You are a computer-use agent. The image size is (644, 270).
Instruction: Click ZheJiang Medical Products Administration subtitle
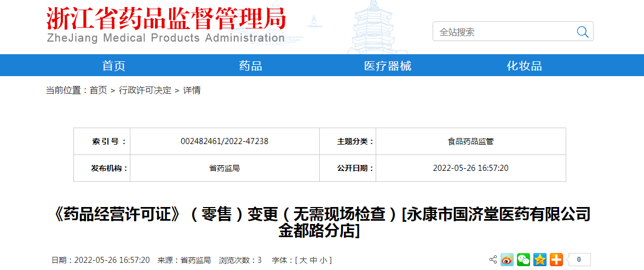[x=165, y=38]
